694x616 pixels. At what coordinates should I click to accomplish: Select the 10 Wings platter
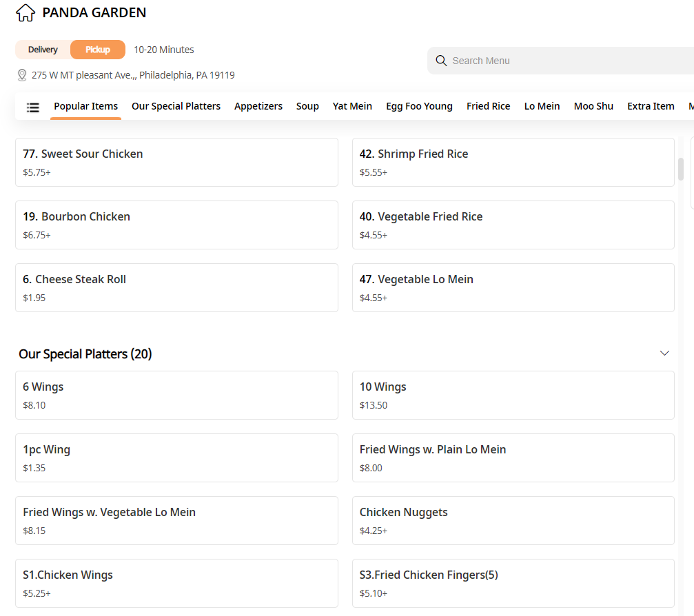tap(513, 395)
